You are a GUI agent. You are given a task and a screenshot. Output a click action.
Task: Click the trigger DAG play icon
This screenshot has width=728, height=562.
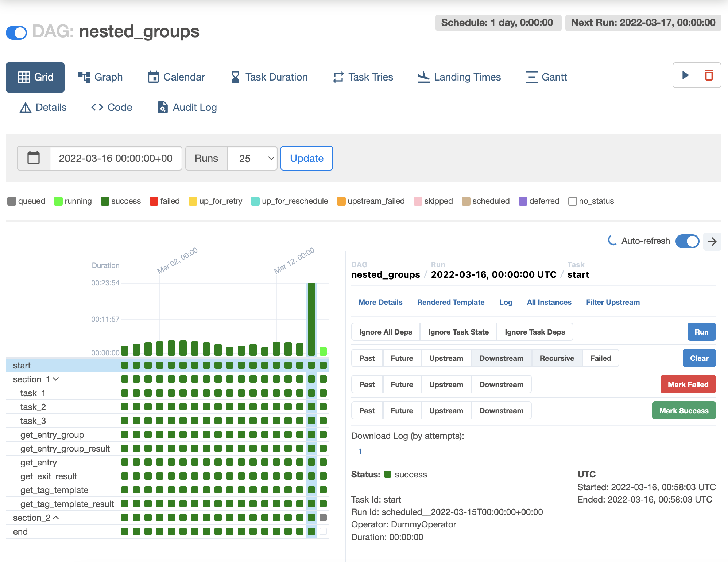pyautogui.click(x=685, y=75)
